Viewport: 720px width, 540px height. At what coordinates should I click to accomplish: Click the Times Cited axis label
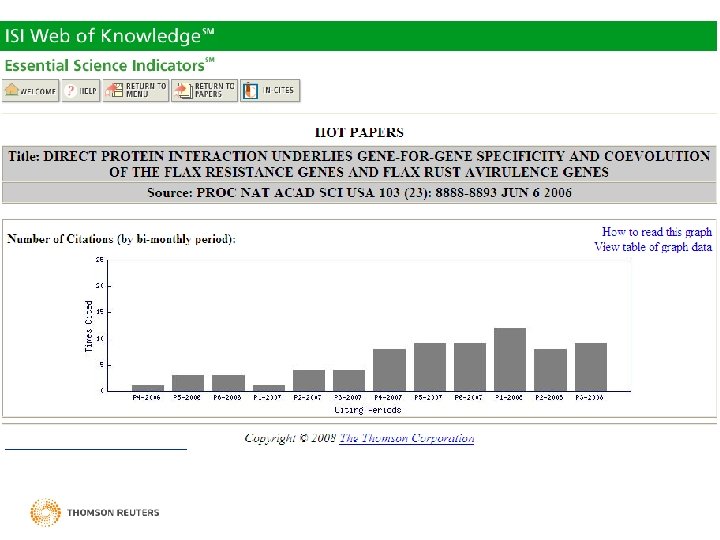[x=89, y=326]
